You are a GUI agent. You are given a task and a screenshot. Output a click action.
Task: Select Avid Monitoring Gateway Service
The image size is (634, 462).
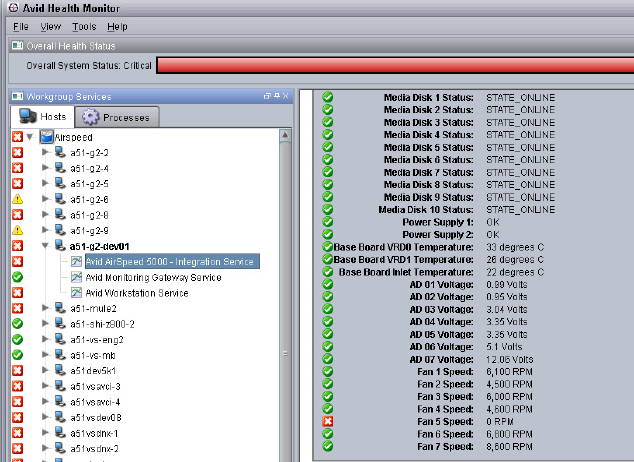[x=153, y=277]
